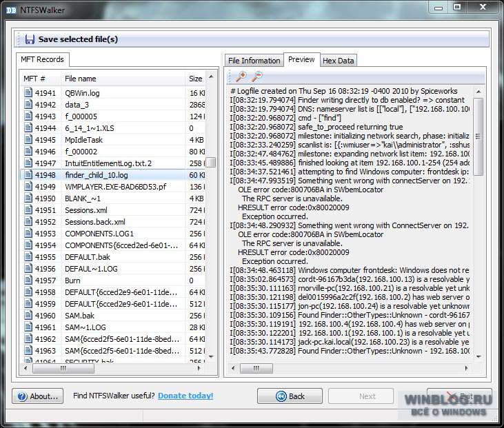Select the file Sessions.xml

tap(85, 210)
